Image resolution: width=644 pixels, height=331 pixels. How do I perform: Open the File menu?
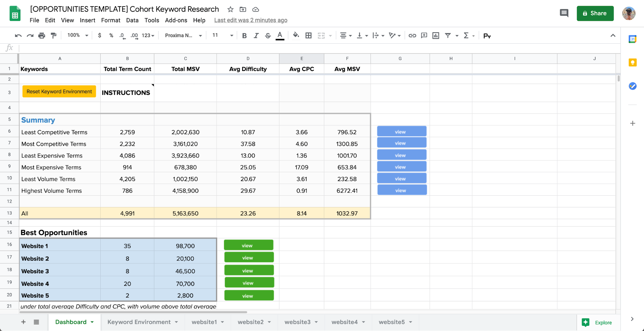34,20
